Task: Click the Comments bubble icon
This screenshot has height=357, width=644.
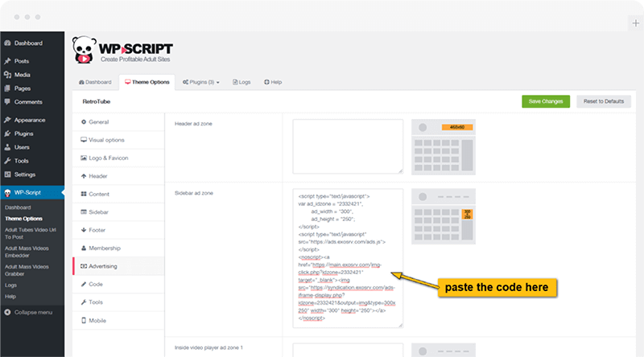Action: coord(7,102)
